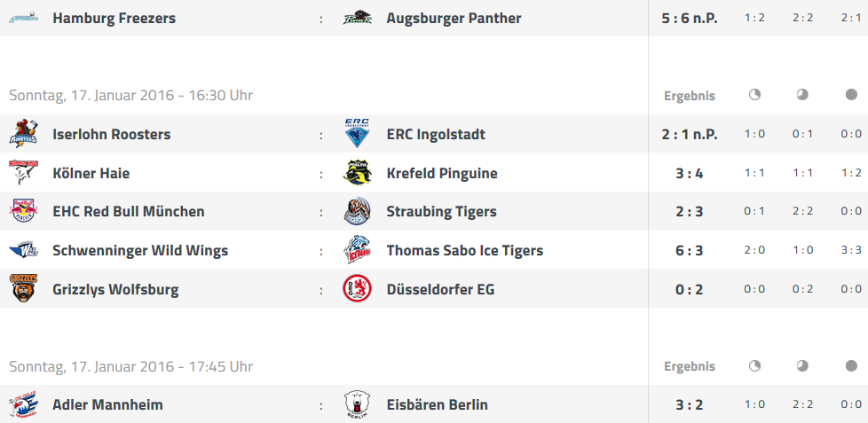The width and height of the screenshot is (868, 423).
Task: Click the Ergebnis header for 16:30 Uhr games
Action: 690,96
